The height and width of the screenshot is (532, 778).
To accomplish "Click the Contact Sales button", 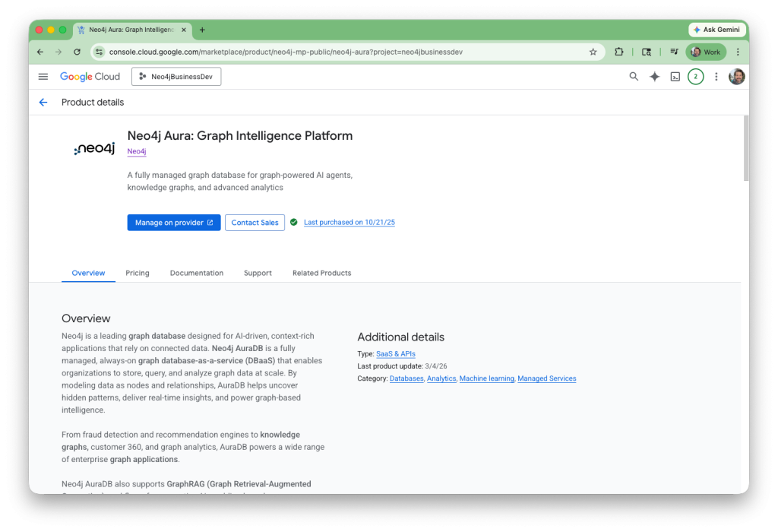I will tap(255, 223).
